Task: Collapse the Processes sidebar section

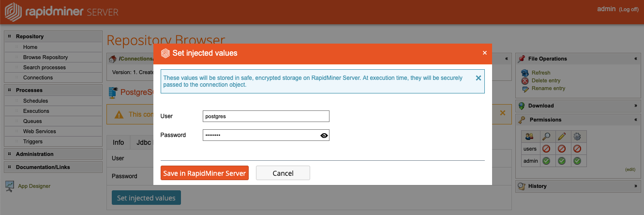Action: tap(53, 90)
